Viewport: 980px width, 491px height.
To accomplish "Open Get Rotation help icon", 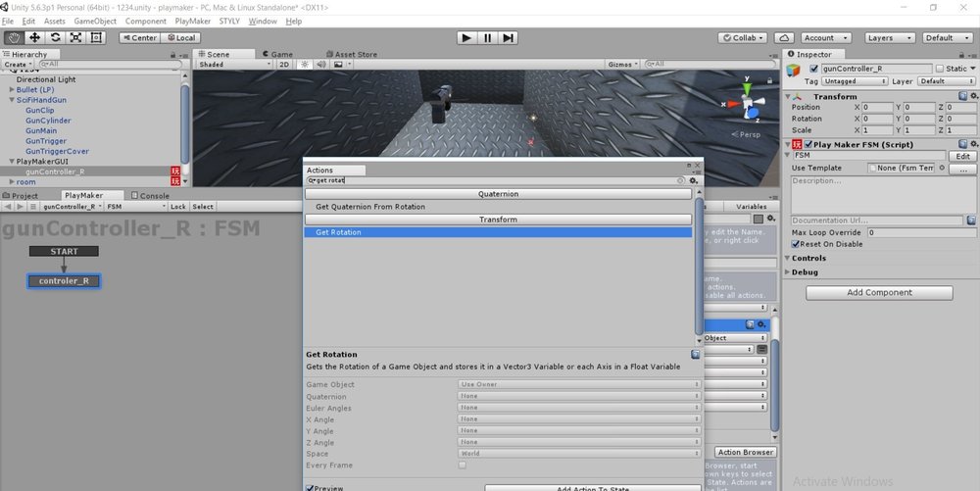I will tap(695, 354).
